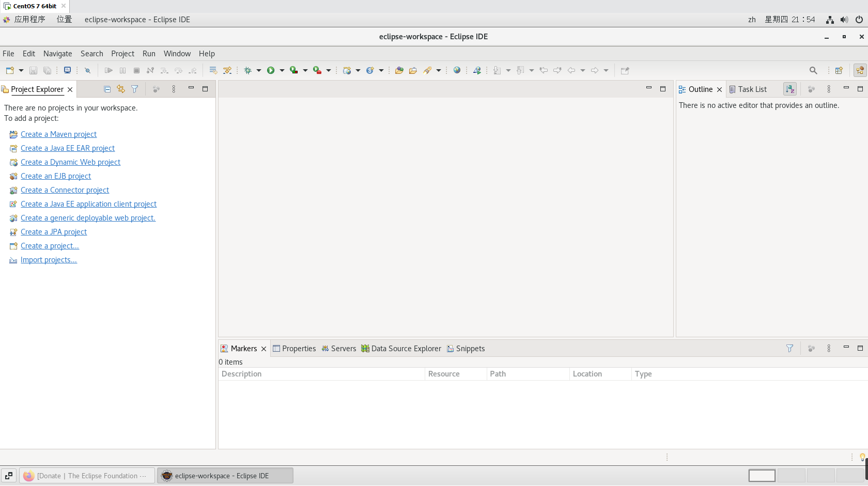Screen dimensions: 868x486
Task: Click the Debug bug icon
Action: click(247, 70)
